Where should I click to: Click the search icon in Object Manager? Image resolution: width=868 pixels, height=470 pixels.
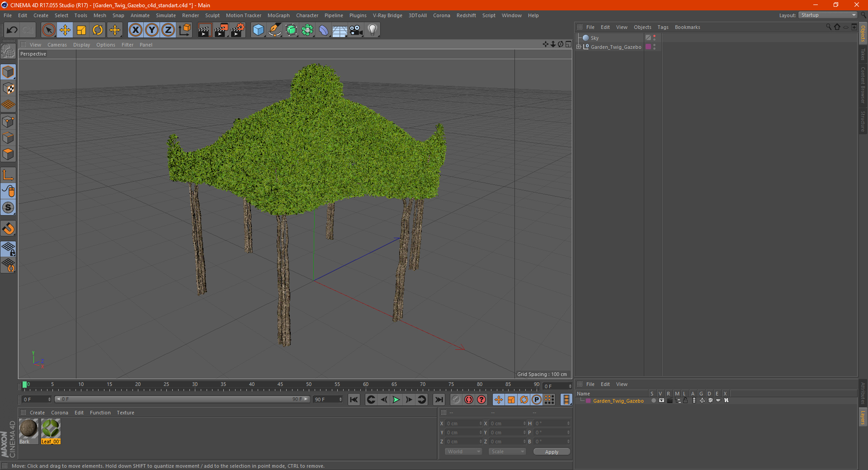coord(829,27)
